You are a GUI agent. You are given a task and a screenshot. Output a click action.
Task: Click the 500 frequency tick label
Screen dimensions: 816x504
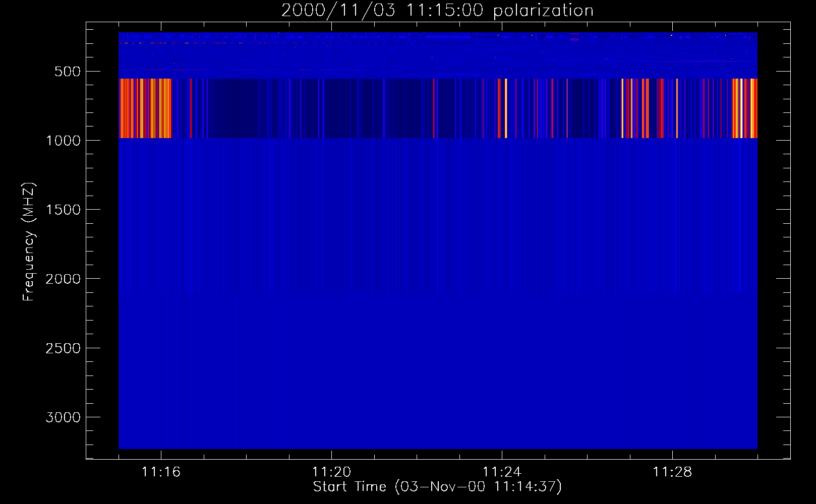(x=67, y=72)
